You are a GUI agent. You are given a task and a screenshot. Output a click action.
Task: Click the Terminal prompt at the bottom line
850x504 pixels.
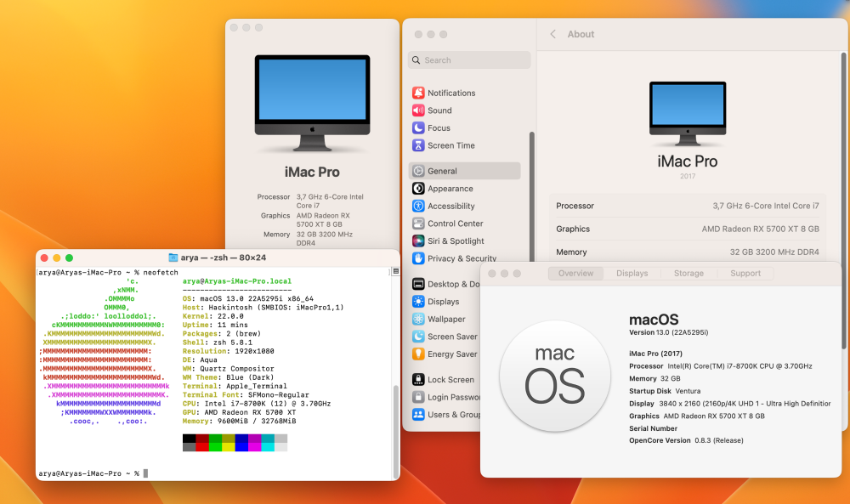tap(93, 473)
